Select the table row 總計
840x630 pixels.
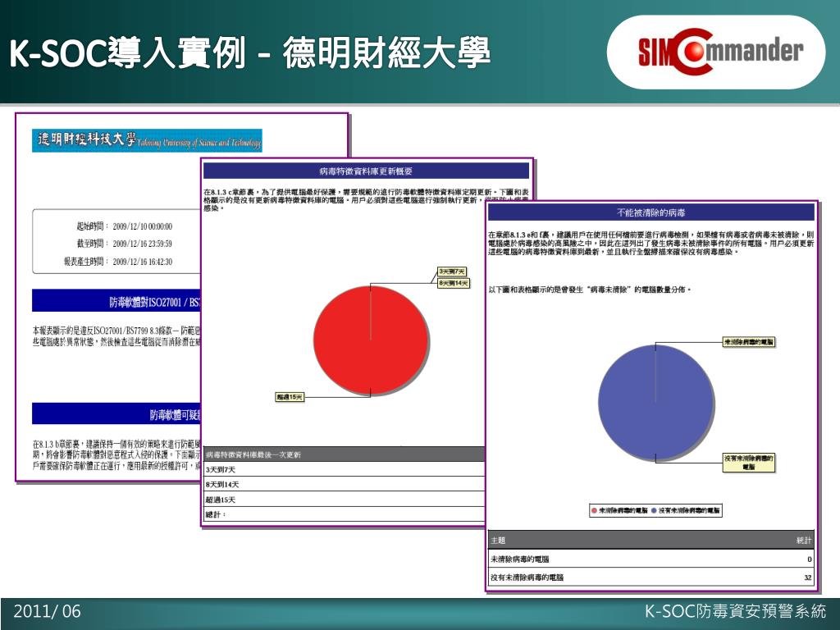tap(344, 514)
